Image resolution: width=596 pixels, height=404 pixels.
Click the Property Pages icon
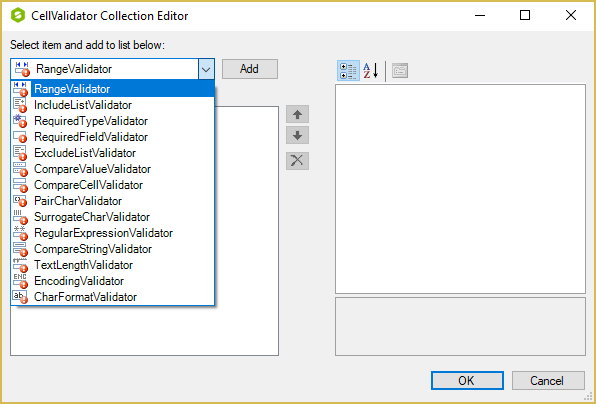[x=400, y=71]
